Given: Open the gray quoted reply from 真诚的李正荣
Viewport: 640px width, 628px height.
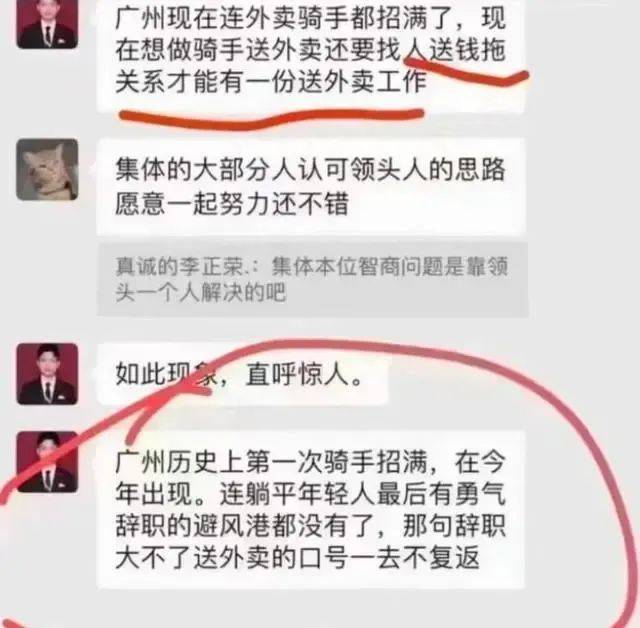Looking at the screenshot, I should (313, 280).
